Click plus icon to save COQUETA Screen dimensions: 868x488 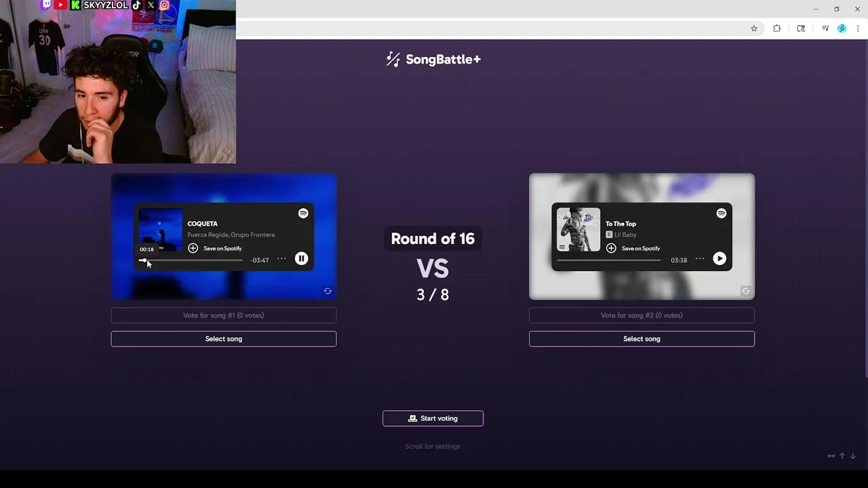pos(193,248)
